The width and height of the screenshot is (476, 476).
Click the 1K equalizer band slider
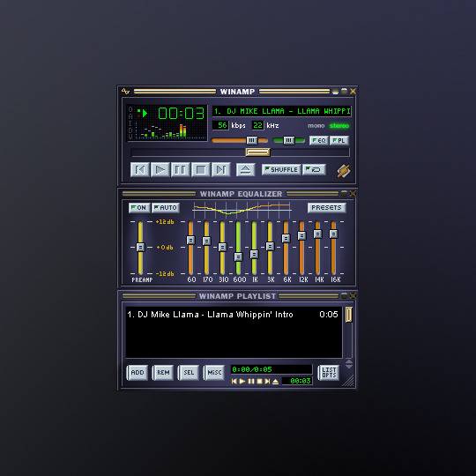click(254, 254)
